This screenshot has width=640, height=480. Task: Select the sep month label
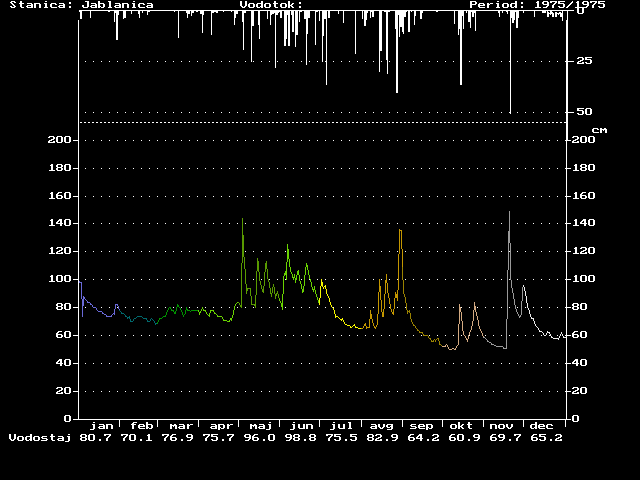tap(421, 426)
